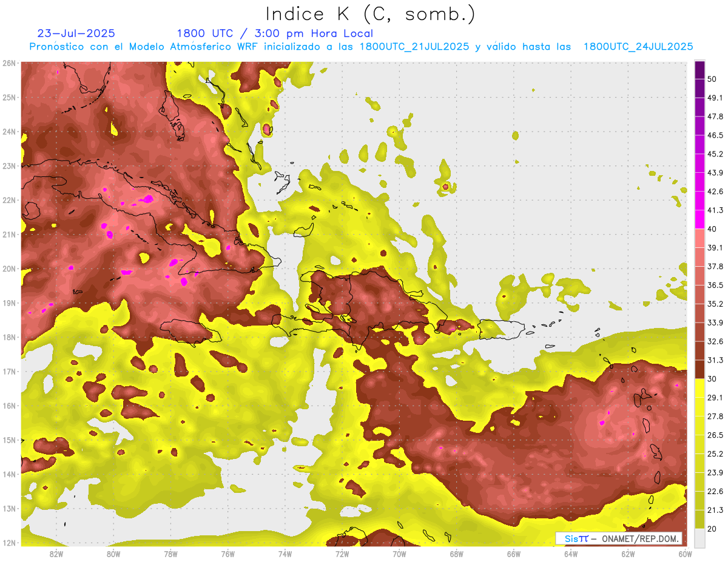Click the '82W' longitude label
728x562 pixels.
pyautogui.click(x=56, y=554)
